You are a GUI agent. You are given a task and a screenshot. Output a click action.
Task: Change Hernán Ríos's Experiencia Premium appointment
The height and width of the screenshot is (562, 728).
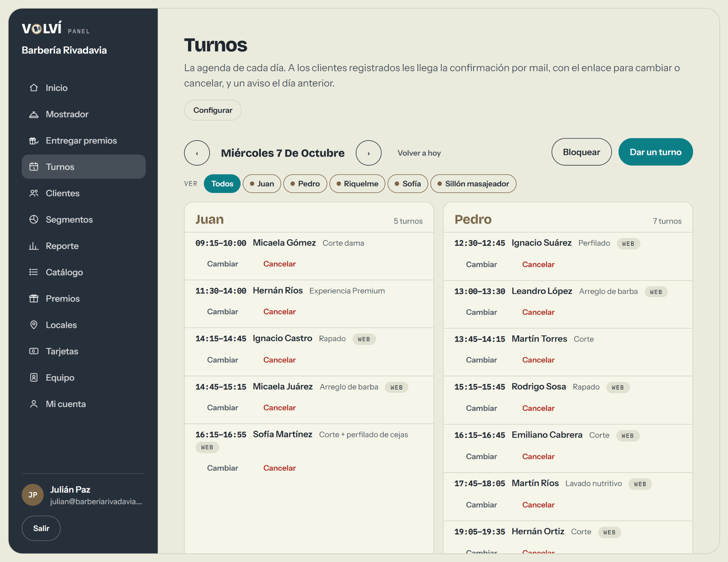[x=223, y=312]
